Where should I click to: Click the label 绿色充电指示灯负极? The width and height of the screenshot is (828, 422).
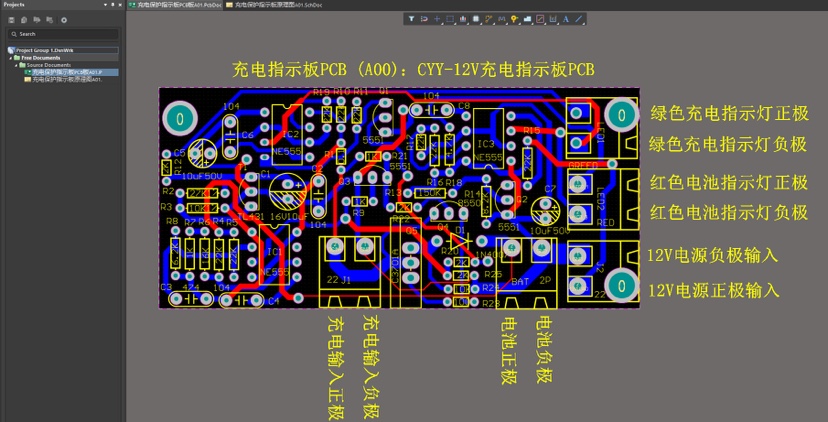point(728,144)
